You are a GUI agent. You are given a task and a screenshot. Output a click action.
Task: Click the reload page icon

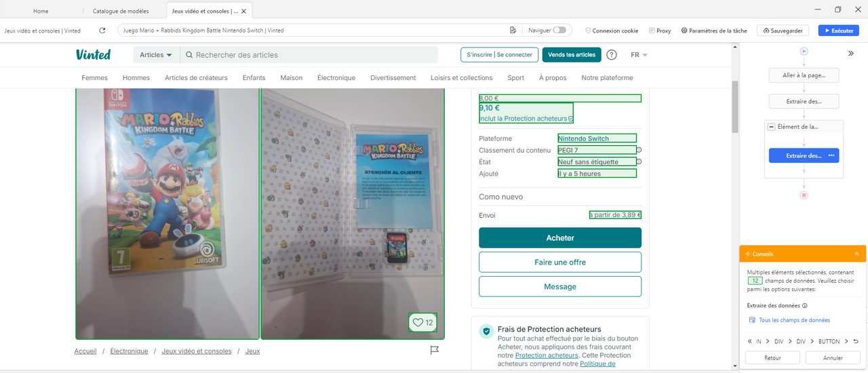click(102, 31)
